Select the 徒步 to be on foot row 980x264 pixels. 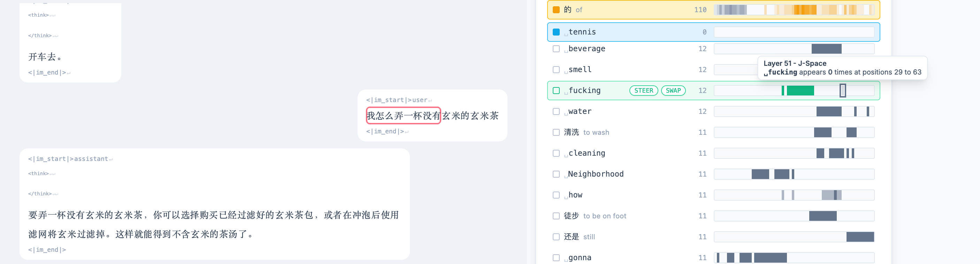[713, 216]
